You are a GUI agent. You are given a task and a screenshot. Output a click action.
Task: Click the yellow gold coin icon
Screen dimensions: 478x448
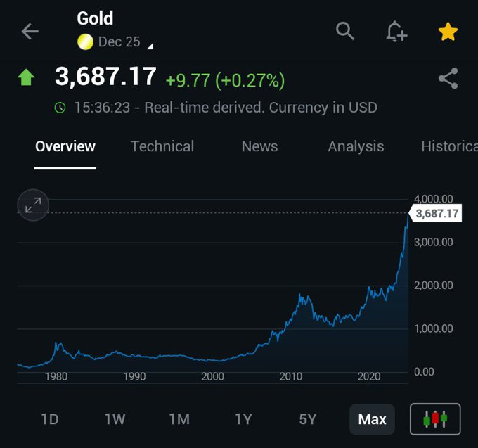coord(85,41)
